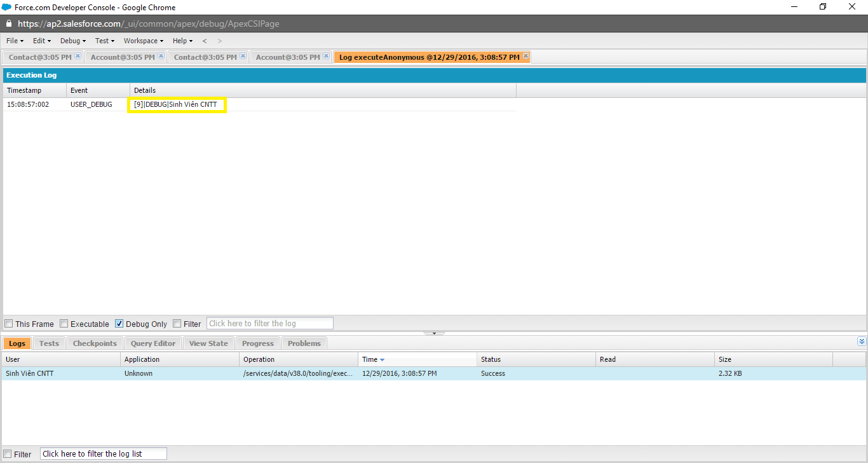Open the Workspace menu
The image size is (868, 463).
[x=142, y=40]
